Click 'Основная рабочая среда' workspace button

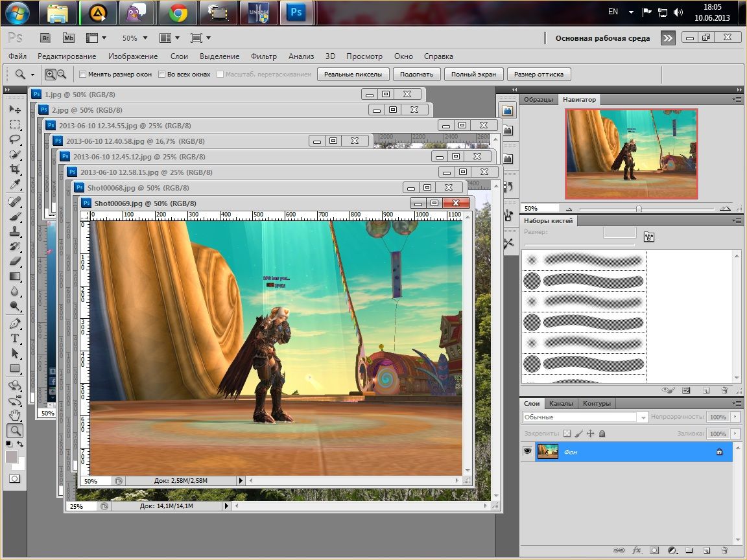point(602,38)
